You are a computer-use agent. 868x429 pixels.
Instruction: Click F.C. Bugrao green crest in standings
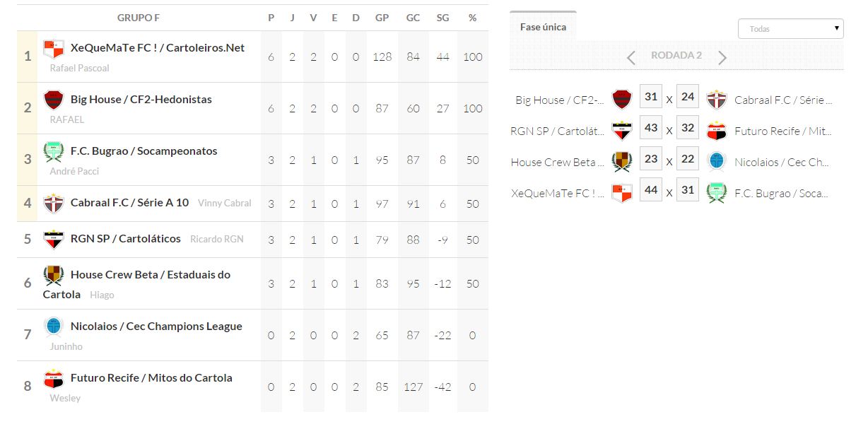pos(54,152)
